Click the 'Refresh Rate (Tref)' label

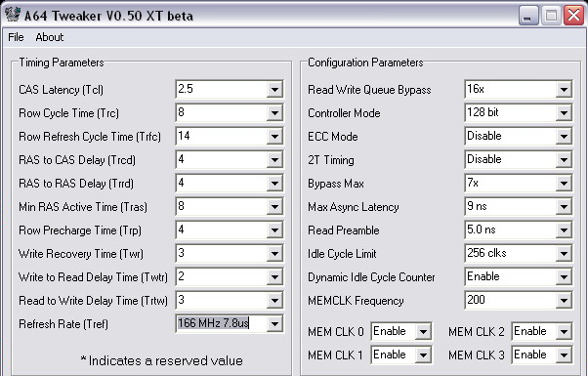pos(63,324)
